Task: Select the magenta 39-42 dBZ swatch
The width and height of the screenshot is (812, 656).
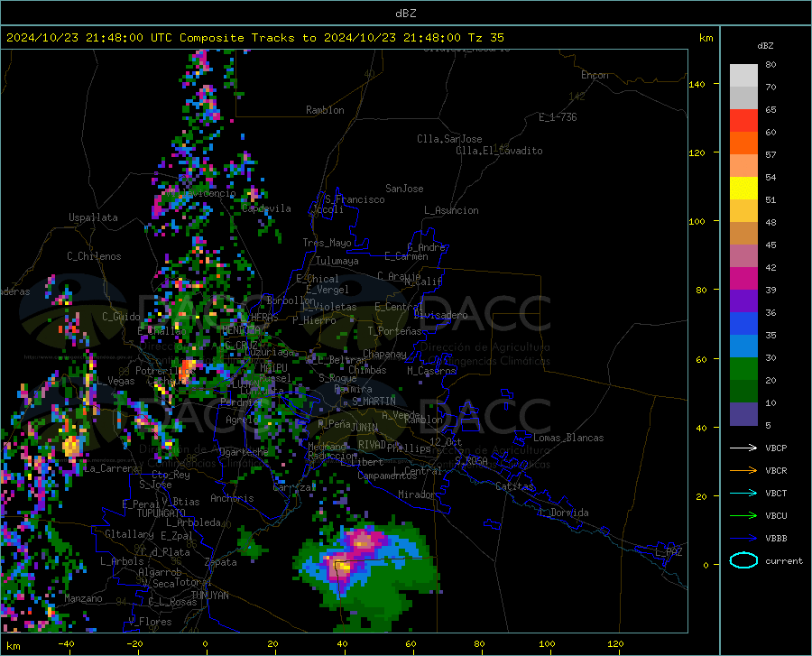Action: (743, 279)
